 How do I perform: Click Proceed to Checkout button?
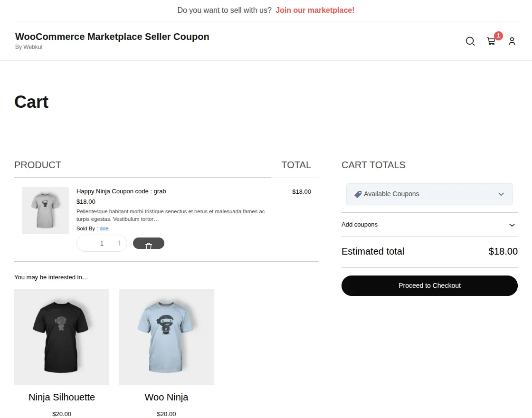click(429, 285)
